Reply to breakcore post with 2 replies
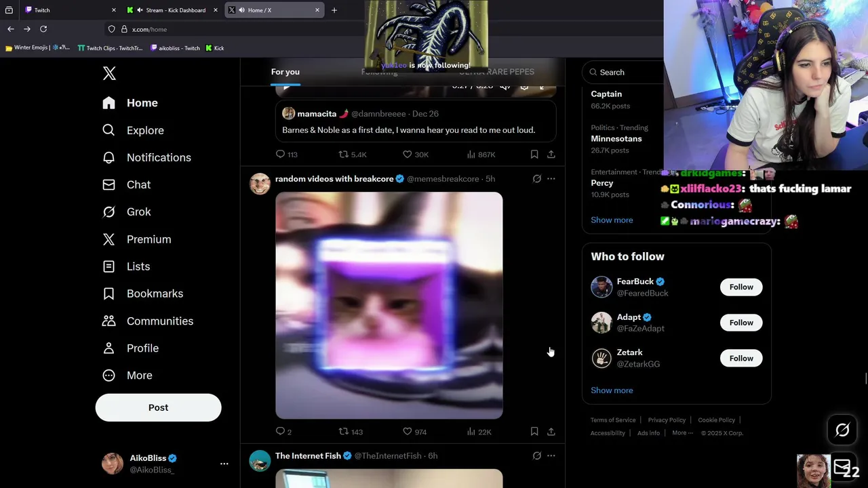Screen dimensions: 868x488 point(283,432)
